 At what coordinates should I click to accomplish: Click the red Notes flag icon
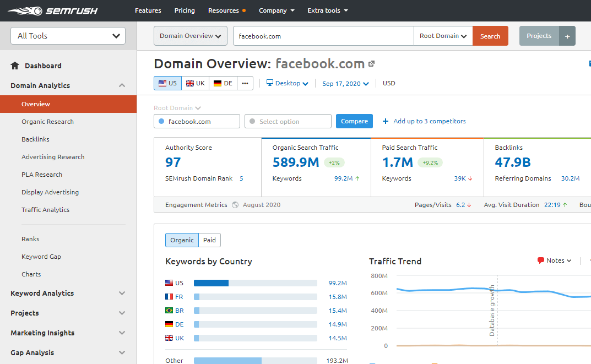pyautogui.click(x=541, y=260)
